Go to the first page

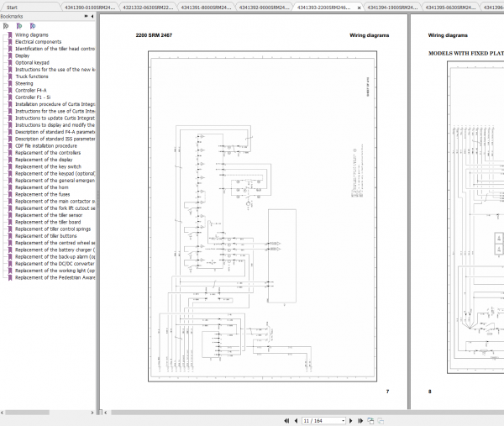click(x=286, y=420)
